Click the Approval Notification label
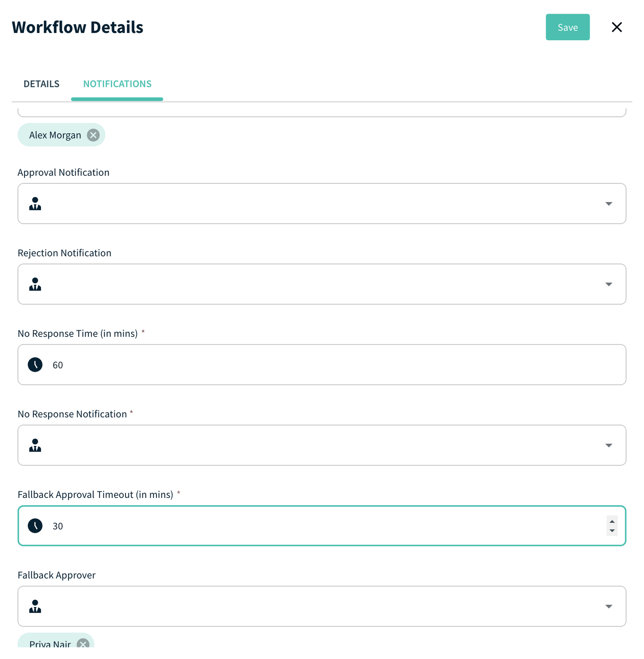Viewport: 644px width, 659px height. 64,172
